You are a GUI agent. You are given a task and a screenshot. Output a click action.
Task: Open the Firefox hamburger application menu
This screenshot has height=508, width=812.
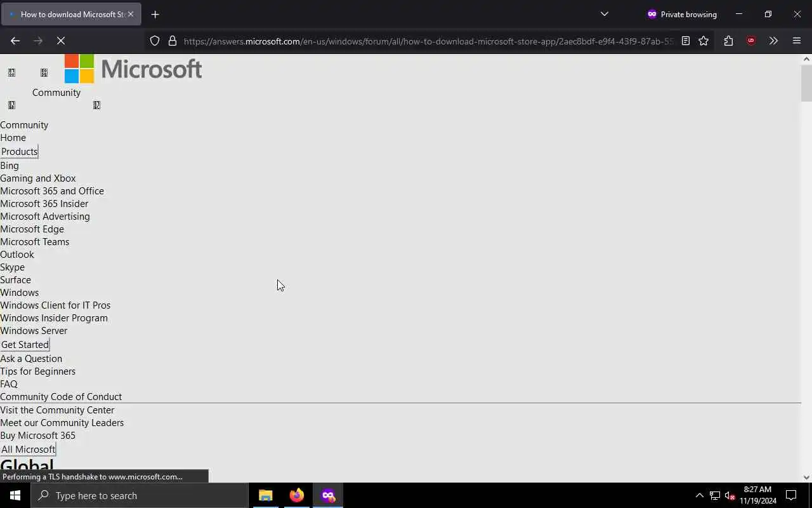click(x=797, y=41)
